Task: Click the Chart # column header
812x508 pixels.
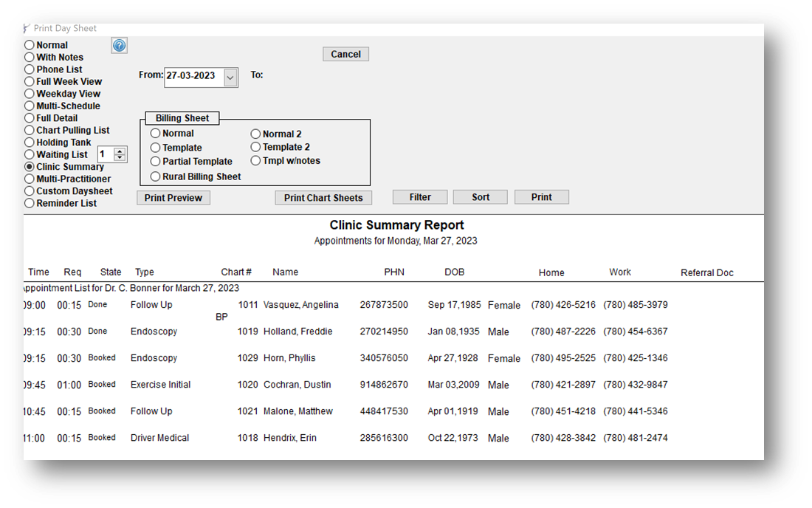Action: [236, 272]
